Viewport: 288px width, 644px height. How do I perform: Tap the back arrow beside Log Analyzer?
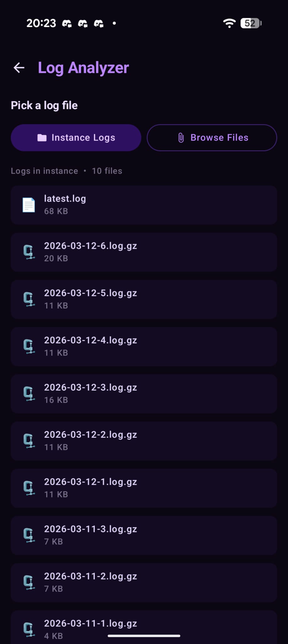pyautogui.click(x=19, y=67)
